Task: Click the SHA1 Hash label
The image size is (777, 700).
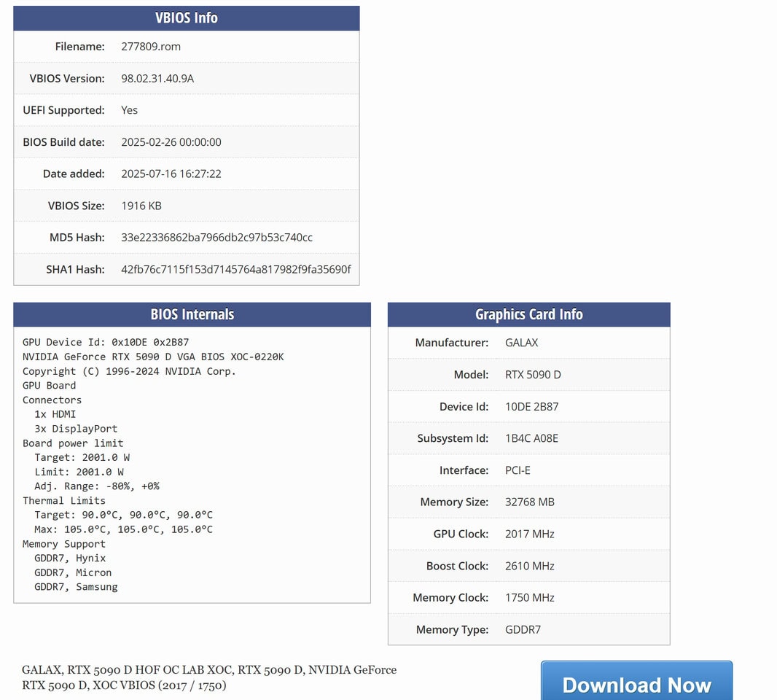Action: (x=75, y=269)
